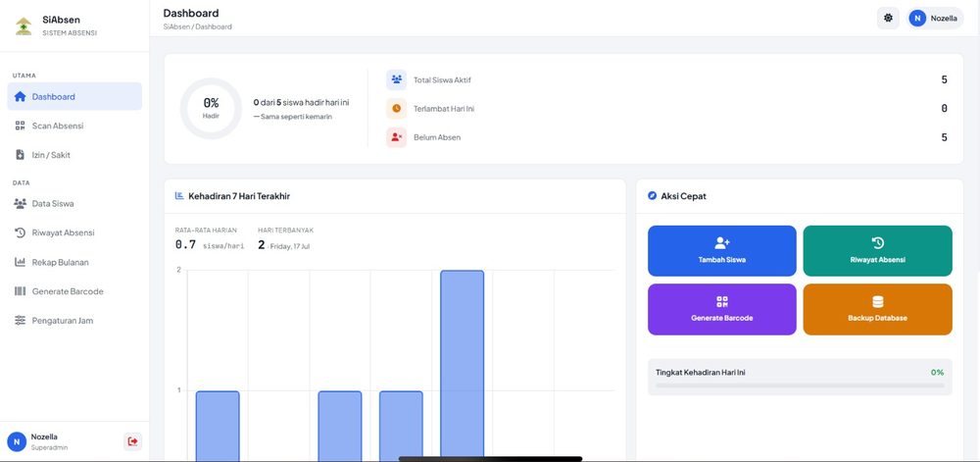Click the first bar in attendance chart

coord(218,425)
